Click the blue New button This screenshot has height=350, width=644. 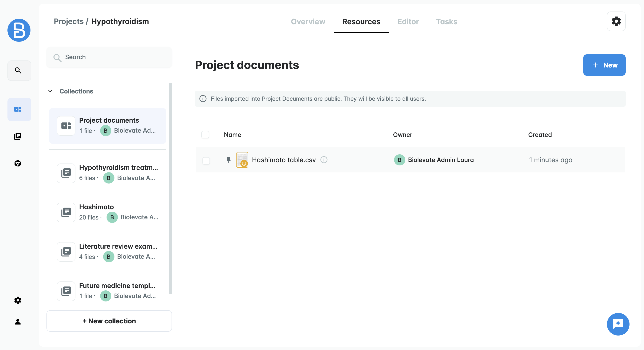pos(604,65)
